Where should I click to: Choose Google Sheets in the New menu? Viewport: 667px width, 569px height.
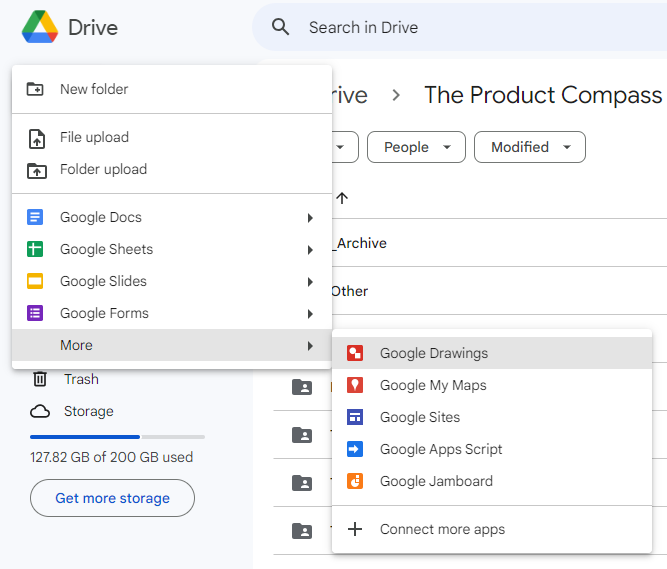pos(172,249)
